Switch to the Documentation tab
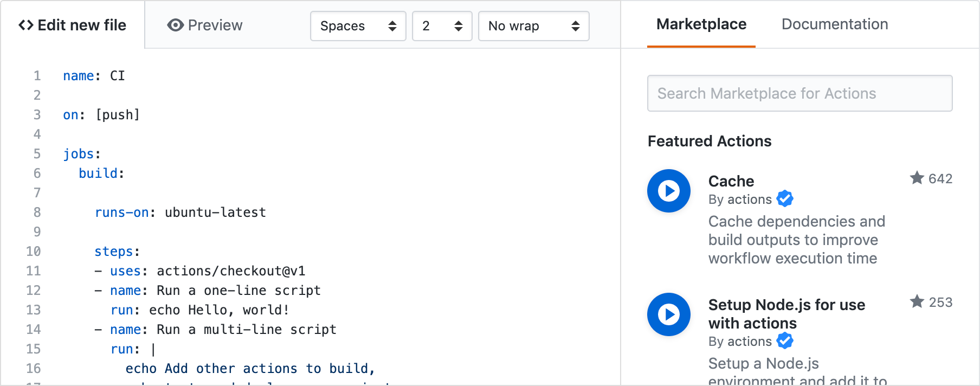 click(x=834, y=24)
